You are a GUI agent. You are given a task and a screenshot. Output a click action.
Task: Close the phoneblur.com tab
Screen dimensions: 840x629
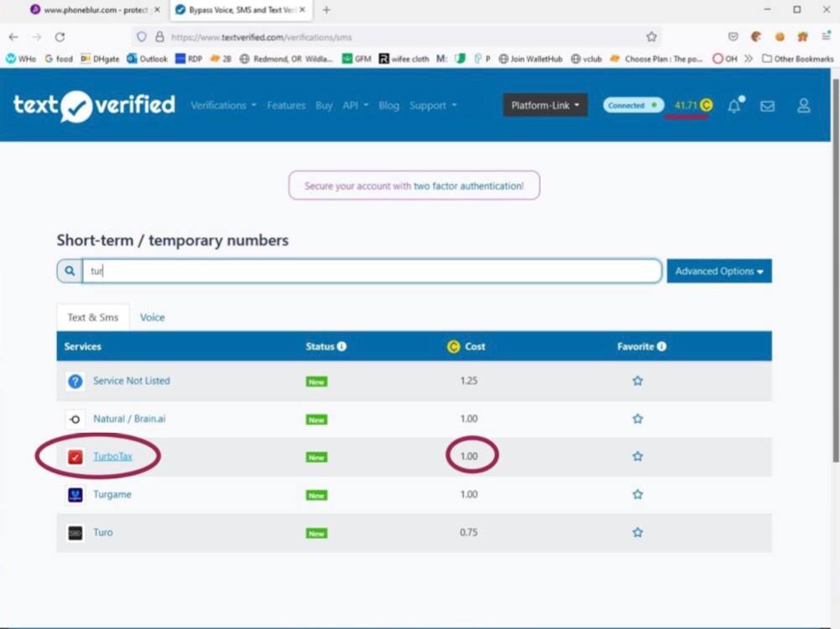[x=157, y=9]
